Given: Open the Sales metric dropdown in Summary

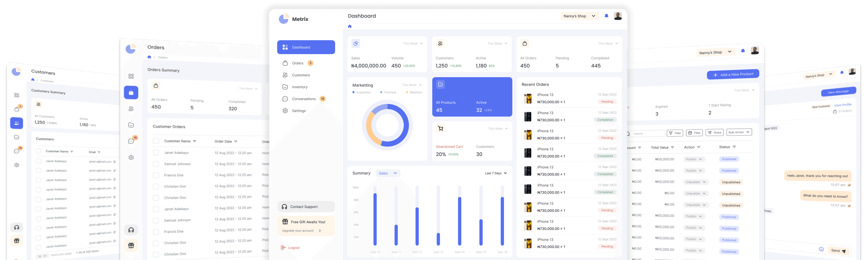Looking at the screenshot, I should pyautogui.click(x=388, y=173).
